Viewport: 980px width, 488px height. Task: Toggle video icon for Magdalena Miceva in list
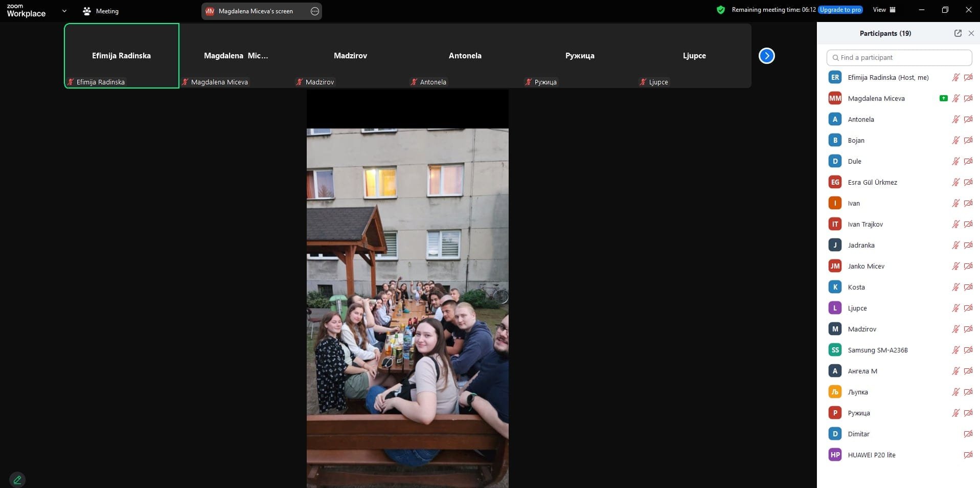pos(968,99)
